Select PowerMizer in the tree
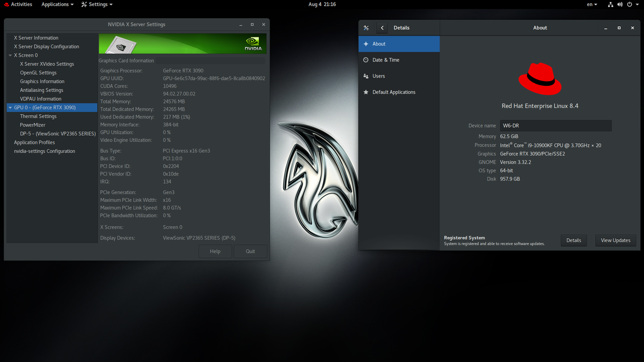Image resolution: width=644 pixels, height=362 pixels. (33, 125)
